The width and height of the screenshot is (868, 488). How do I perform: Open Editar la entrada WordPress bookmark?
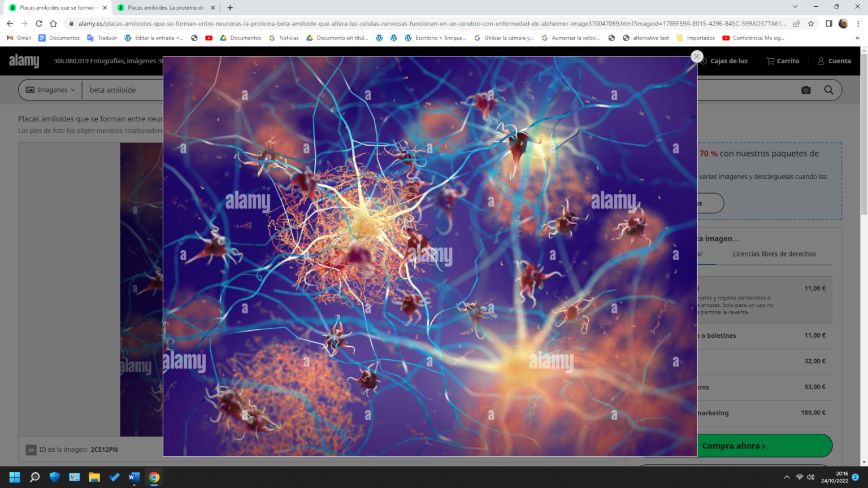154,38
